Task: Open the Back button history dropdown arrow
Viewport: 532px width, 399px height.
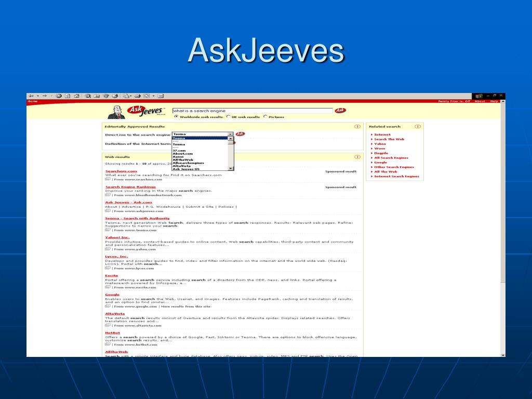Action: pos(37,96)
